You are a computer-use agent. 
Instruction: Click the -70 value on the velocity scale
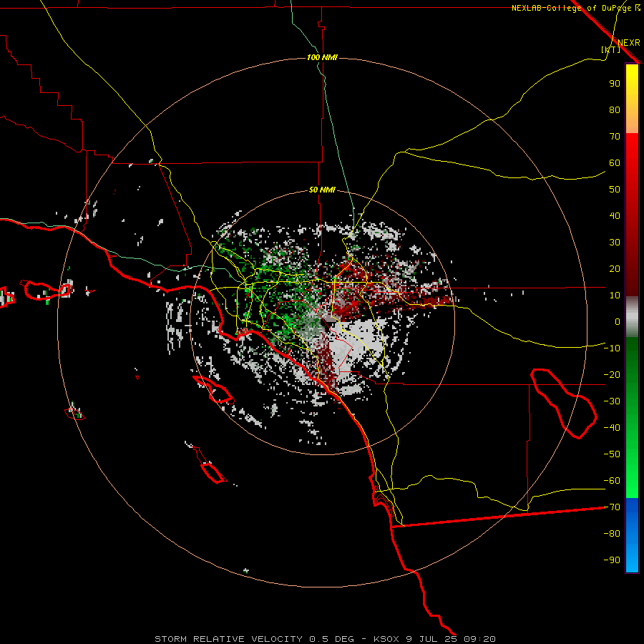[612, 507]
